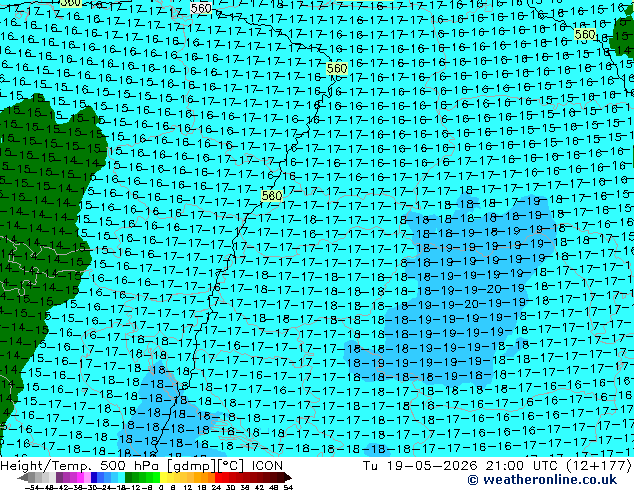The width and height of the screenshot is (634, 490).
Task: Select the dark blue segment of color legend
Action: coord(94,478)
